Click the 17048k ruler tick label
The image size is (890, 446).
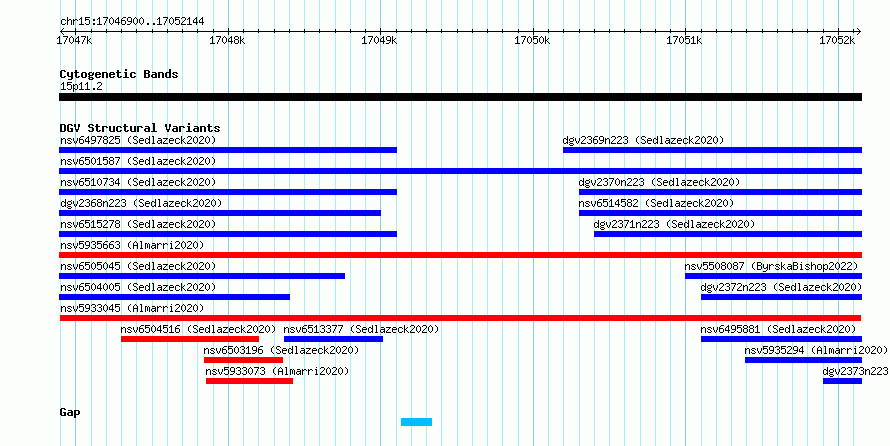tap(227, 40)
